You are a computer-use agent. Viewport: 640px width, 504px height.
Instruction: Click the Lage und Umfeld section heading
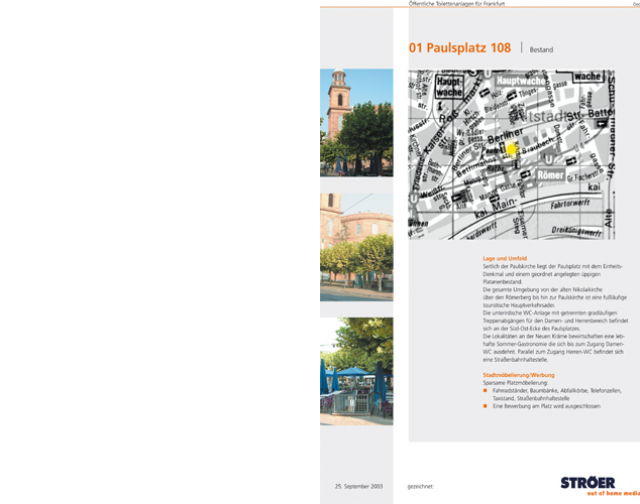[x=504, y=258]
